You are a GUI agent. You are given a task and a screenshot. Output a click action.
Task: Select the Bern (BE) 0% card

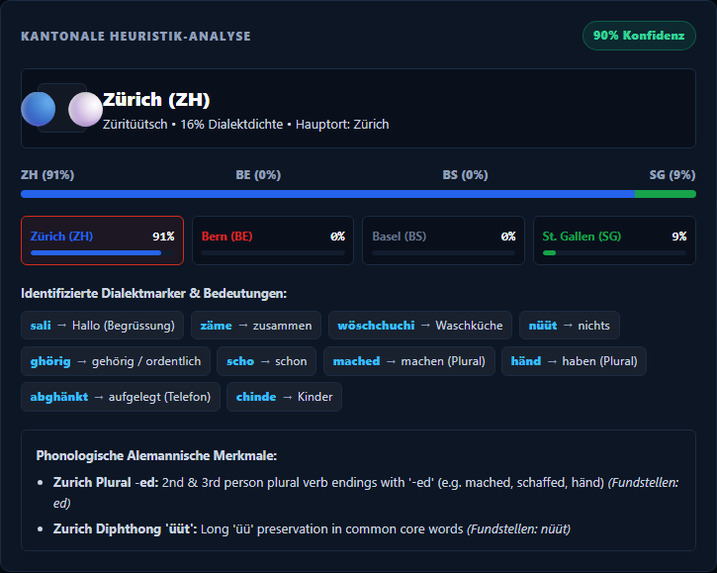(273, 241)
